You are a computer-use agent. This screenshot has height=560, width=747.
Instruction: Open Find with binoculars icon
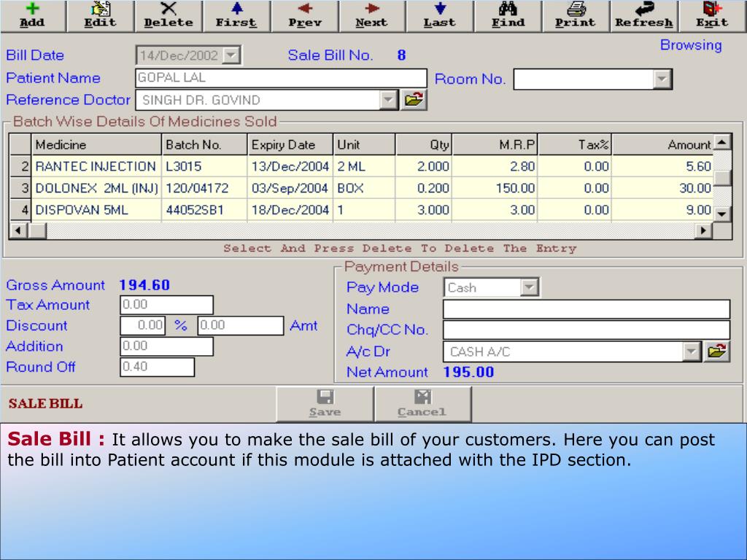pyautogui.click(x=508, y=16)
